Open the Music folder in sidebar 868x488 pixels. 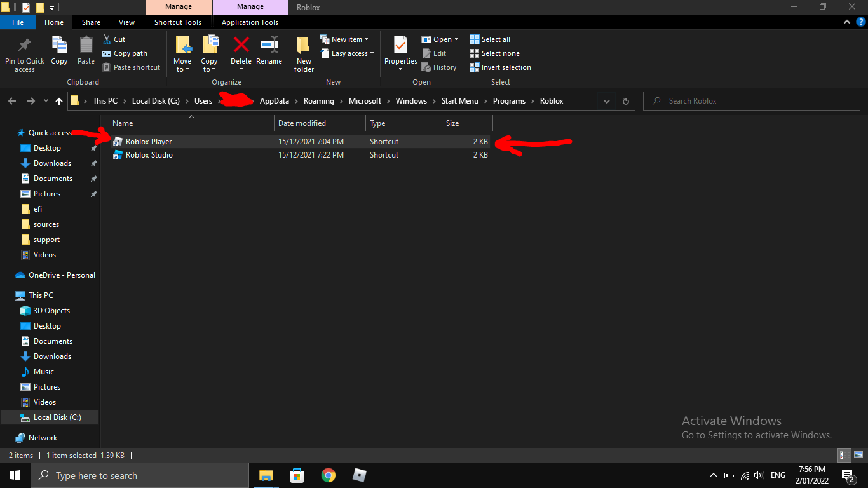43,372
